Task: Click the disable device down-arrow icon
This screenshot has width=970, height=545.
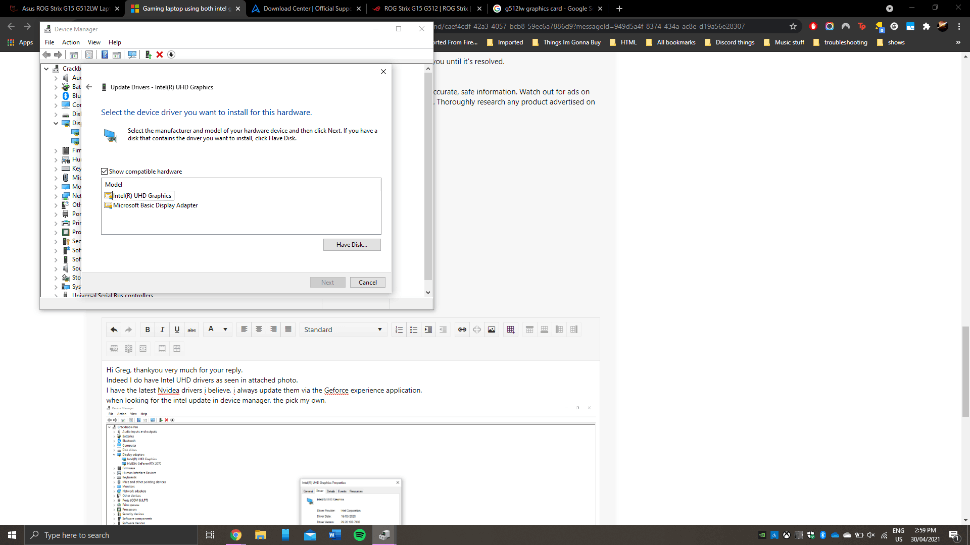Action: [171, 54]
